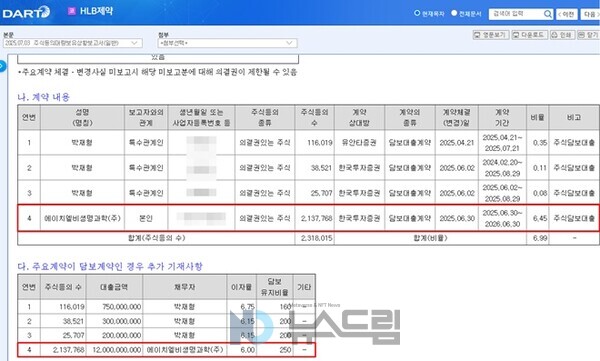Viewport: 600px width, 361px height.
Task: Click the period cell 2025.06.30~2026.06.30
Action: 502,218
